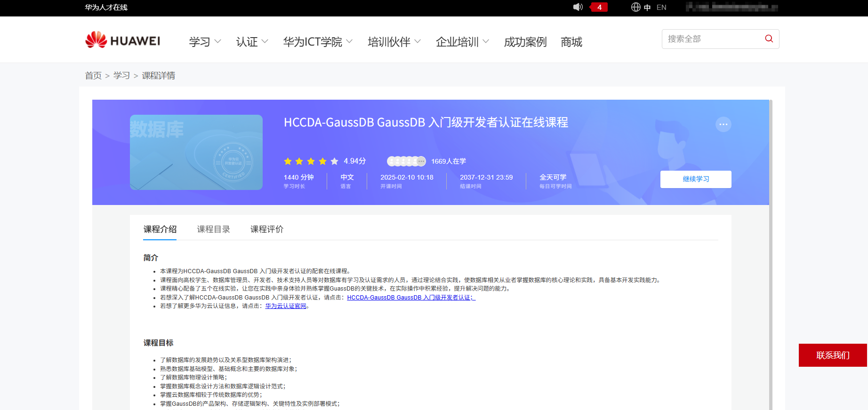Image resolution: width=868 pixels, height=410 pixels.
Task: Click the 继续学习 button
Action: tap(696, 179)
